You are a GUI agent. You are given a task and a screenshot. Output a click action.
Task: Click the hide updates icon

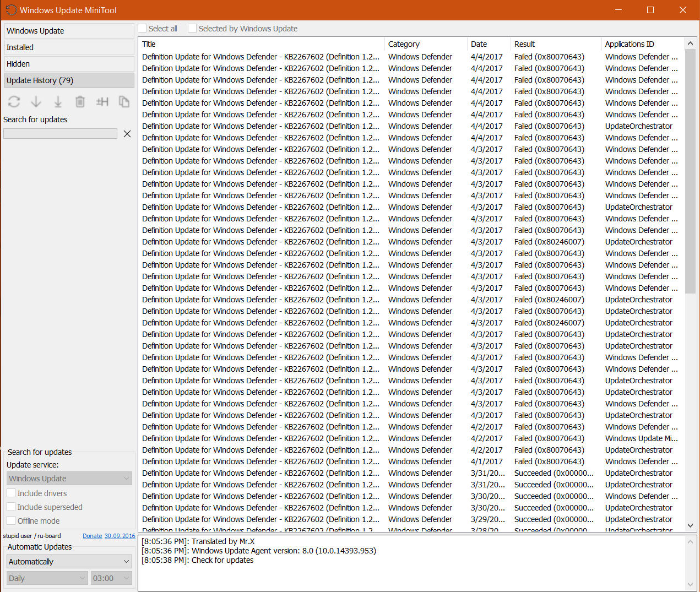(x=102, y=102)
